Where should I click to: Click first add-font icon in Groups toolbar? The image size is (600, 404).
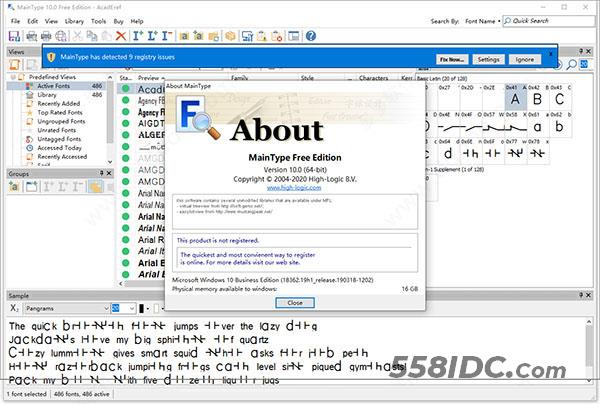(x=14, y=187)
